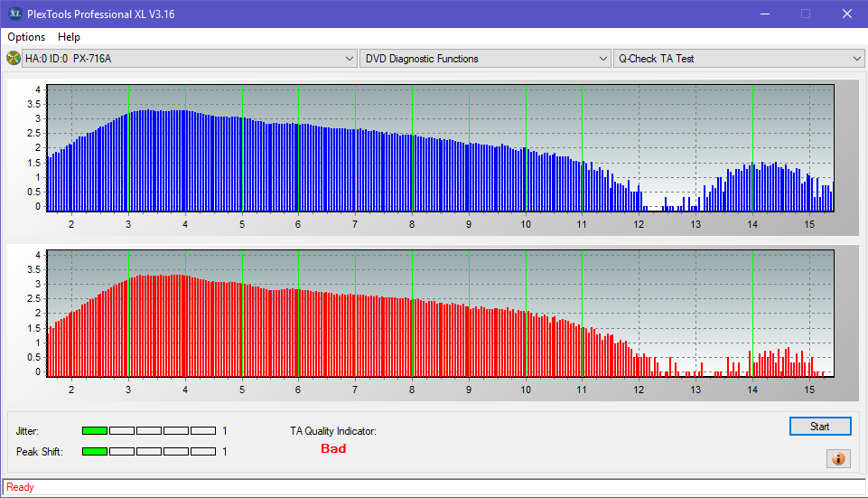868x498 pixels.
Task: Click the 'Bad' TA quality result text
Action: (333, 448)
